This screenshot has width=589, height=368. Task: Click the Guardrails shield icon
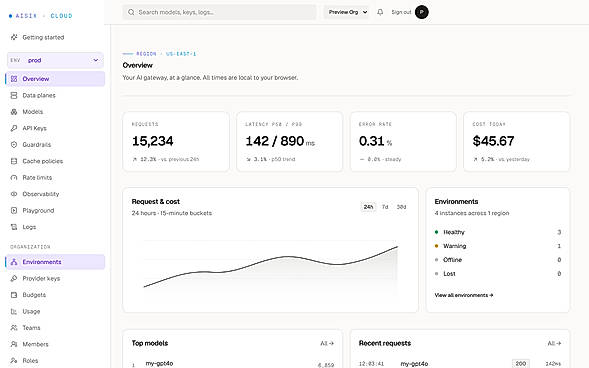(x=14, y=145)
